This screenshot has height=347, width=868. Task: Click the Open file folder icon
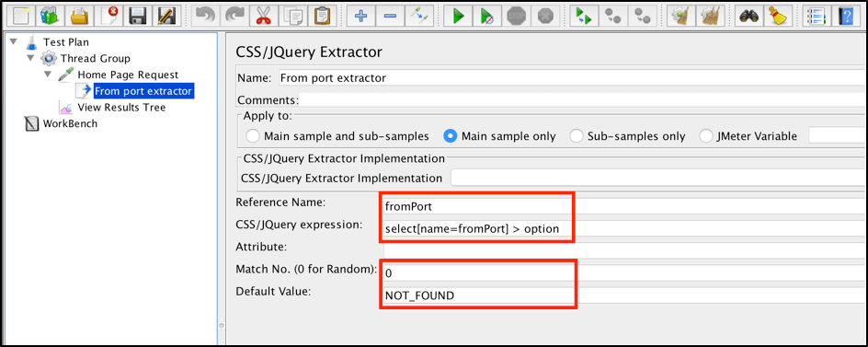(80, 16)
